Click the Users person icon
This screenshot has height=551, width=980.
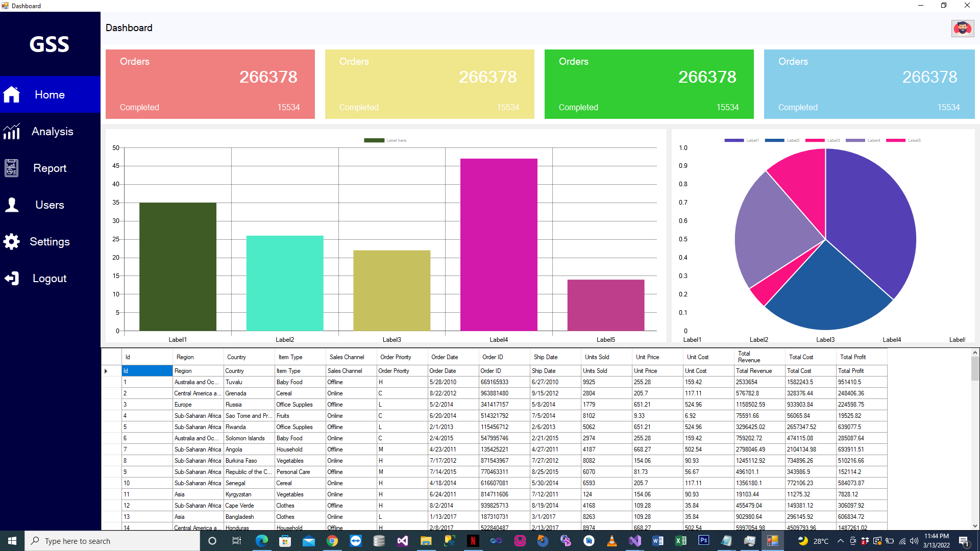click(x=11, y=205)
